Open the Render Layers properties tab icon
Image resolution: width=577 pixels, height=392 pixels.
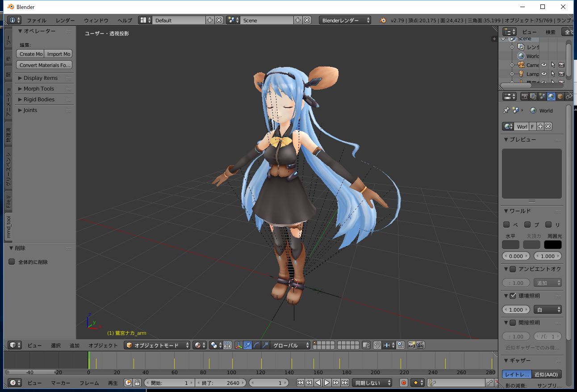[x=534, y=96]
